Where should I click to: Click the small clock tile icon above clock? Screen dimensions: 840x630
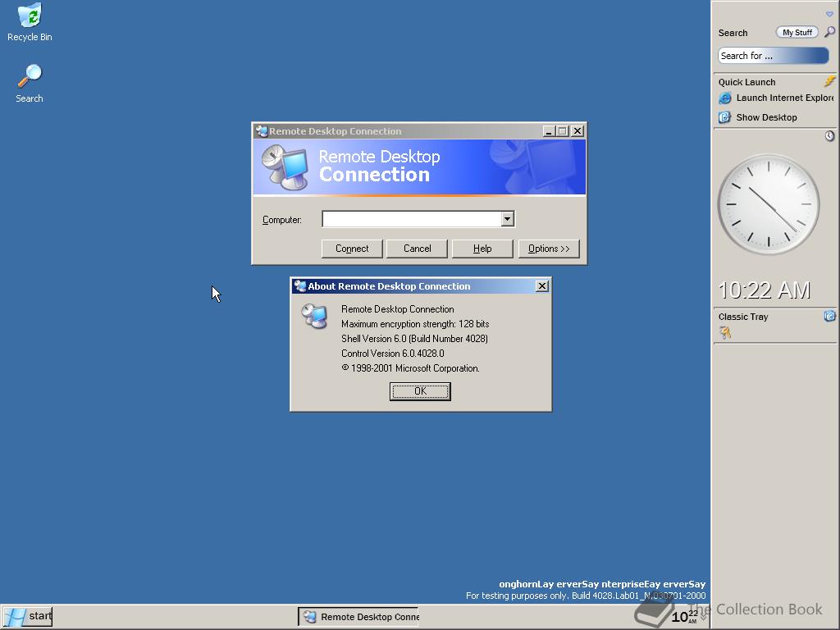point(829,136)
